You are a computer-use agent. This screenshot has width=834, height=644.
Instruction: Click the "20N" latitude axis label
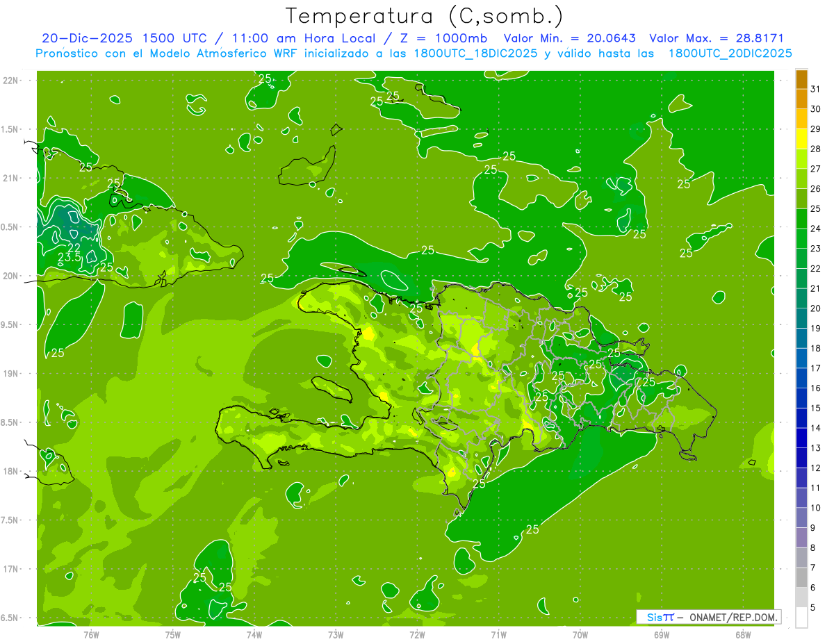12,276
